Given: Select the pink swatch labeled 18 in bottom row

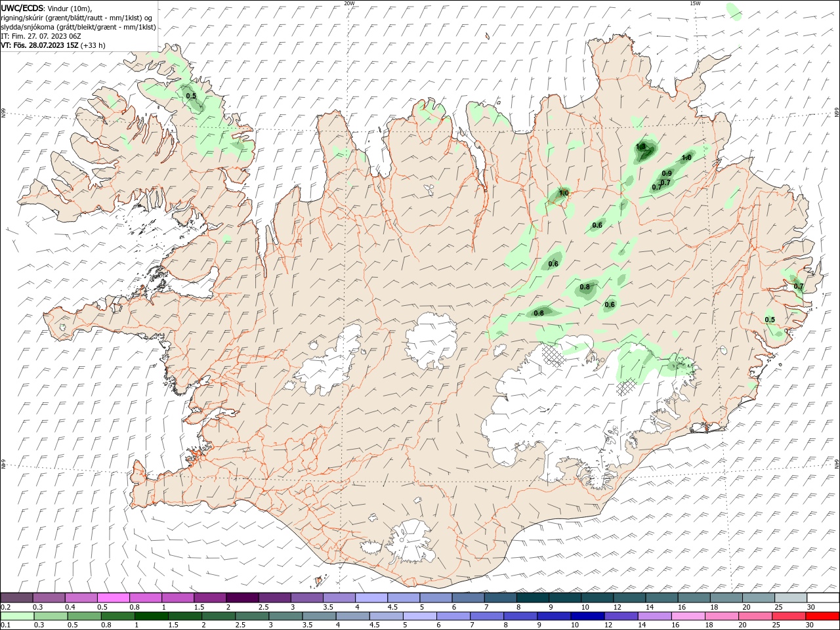Looking at the screenshot, I should (722, 616).
